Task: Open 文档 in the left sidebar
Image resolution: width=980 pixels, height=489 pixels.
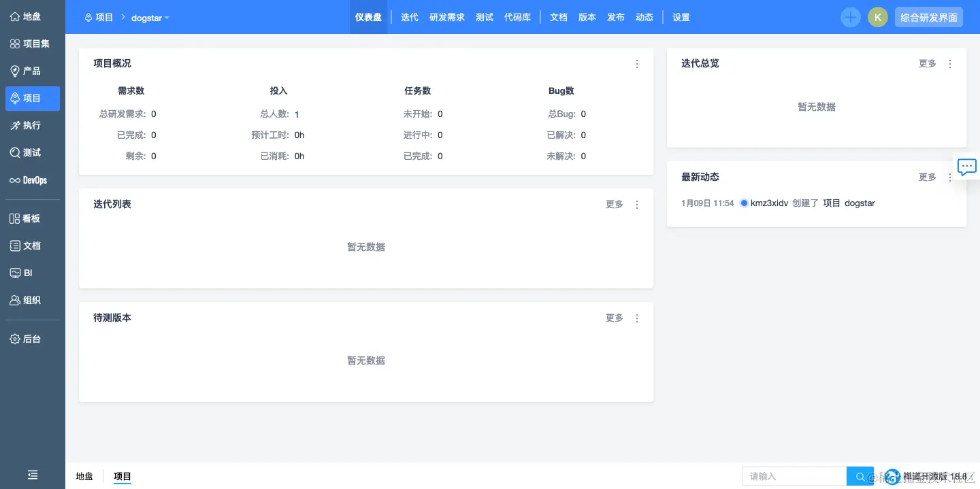Action: pyautogui.click(x=32, y=246)
